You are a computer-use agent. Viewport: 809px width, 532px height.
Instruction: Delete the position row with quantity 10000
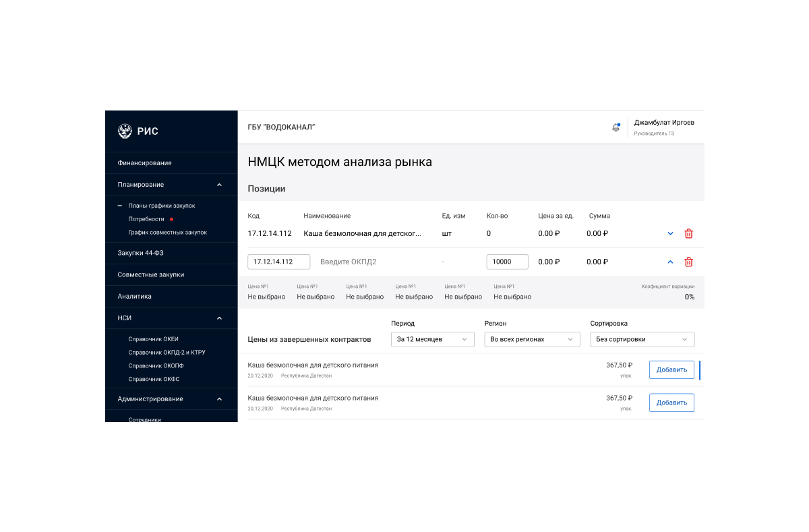pyautogui.click(x=688, y=262)
